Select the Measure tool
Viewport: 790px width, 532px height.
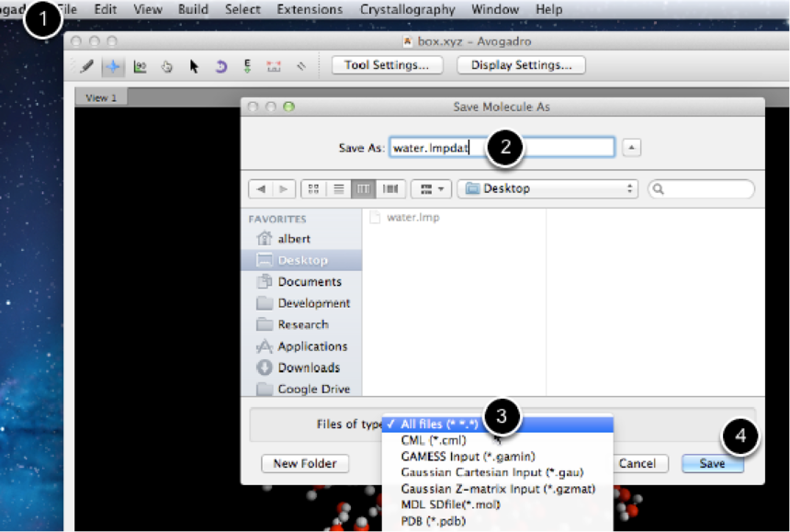point(274,66)
